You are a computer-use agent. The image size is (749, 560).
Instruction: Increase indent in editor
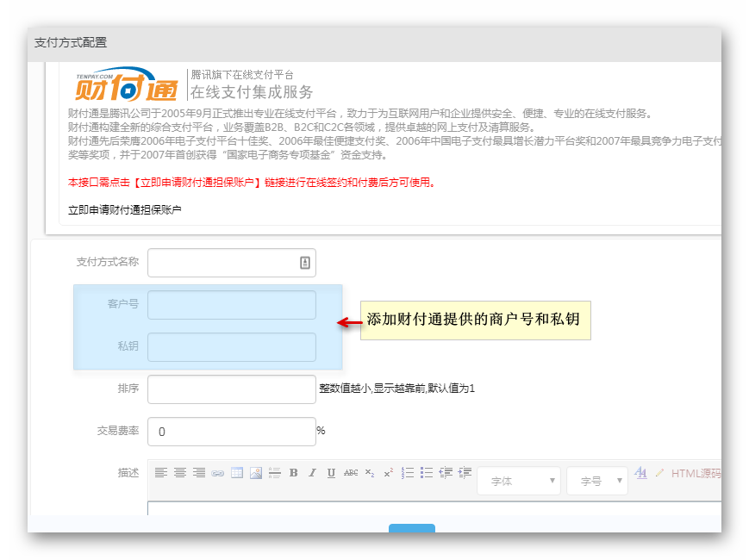465,473
